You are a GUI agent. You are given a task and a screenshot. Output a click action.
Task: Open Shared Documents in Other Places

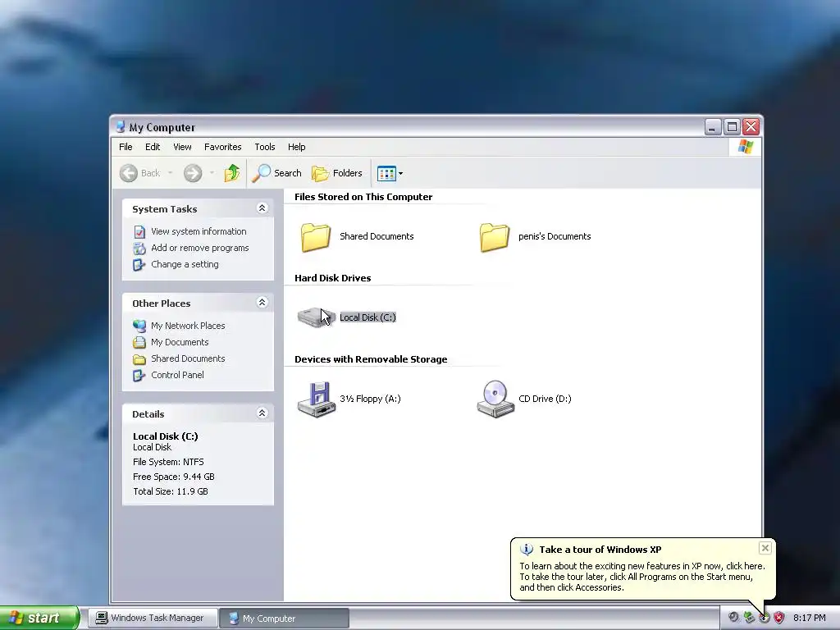coord(188,358)
